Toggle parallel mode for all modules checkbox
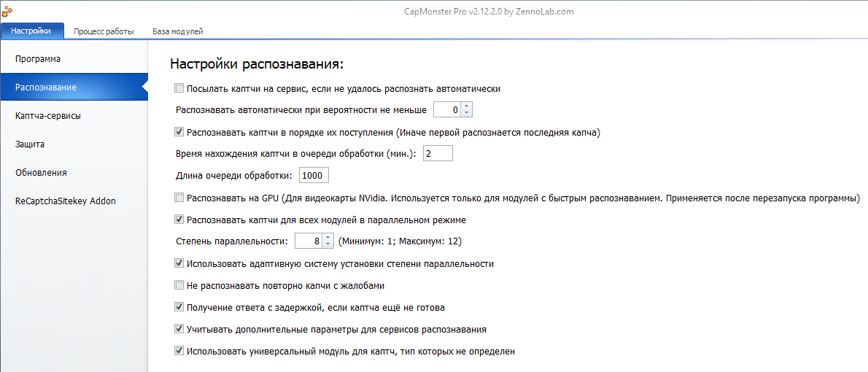 [x=179, y=220]
